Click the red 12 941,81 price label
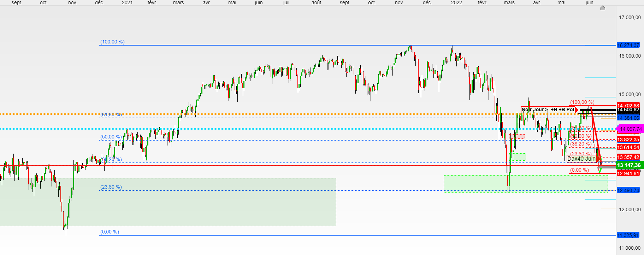 (628, 173)
